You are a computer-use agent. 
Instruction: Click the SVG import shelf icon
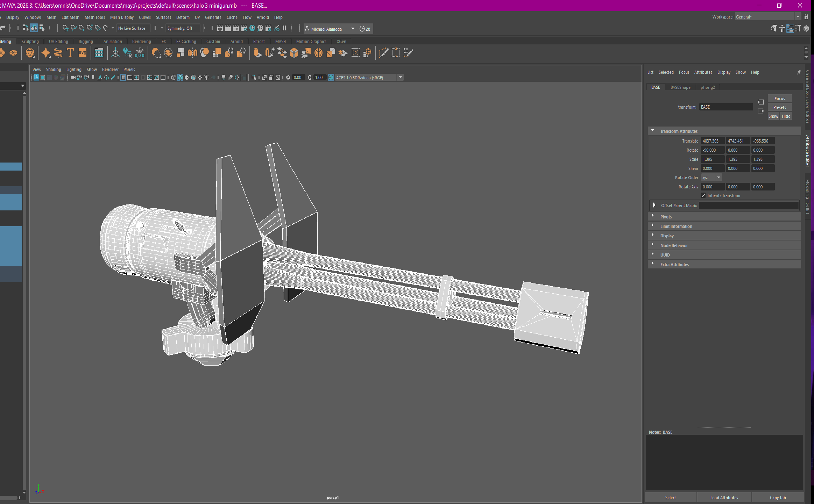[83, 53]
